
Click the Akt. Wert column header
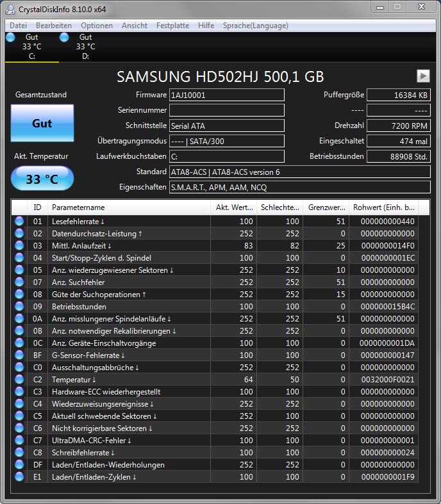[233, 207]
